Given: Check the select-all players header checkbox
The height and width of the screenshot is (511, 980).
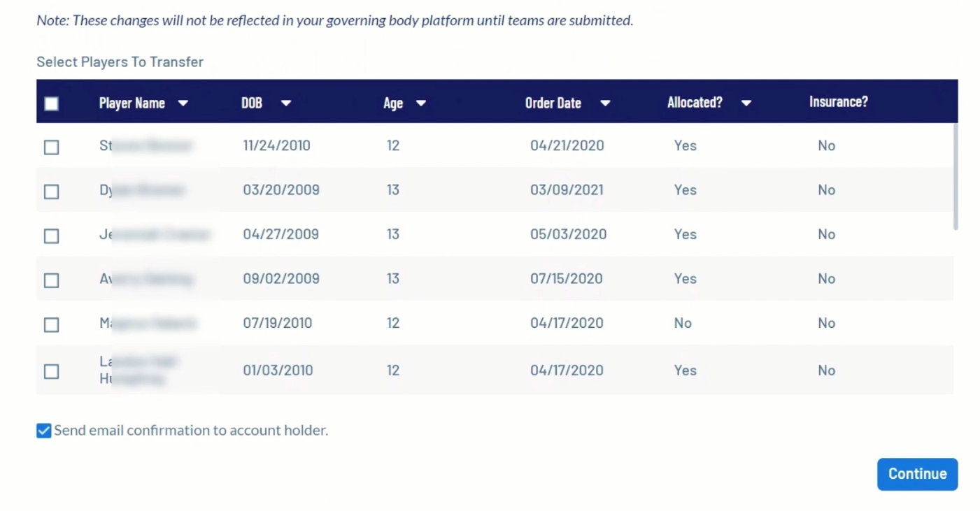Looking at the screenshot, I should (51, 103).
